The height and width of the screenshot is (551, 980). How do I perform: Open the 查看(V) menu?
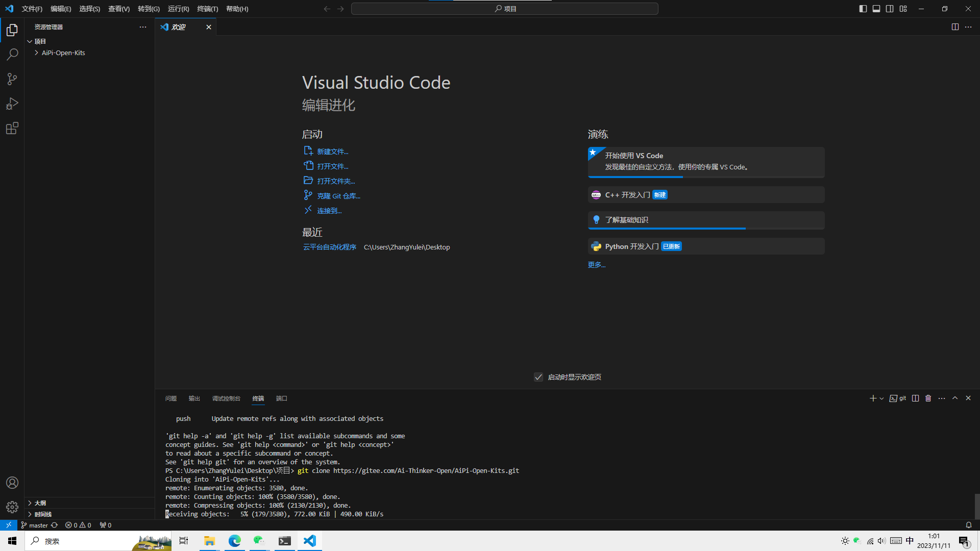(119, 9)
